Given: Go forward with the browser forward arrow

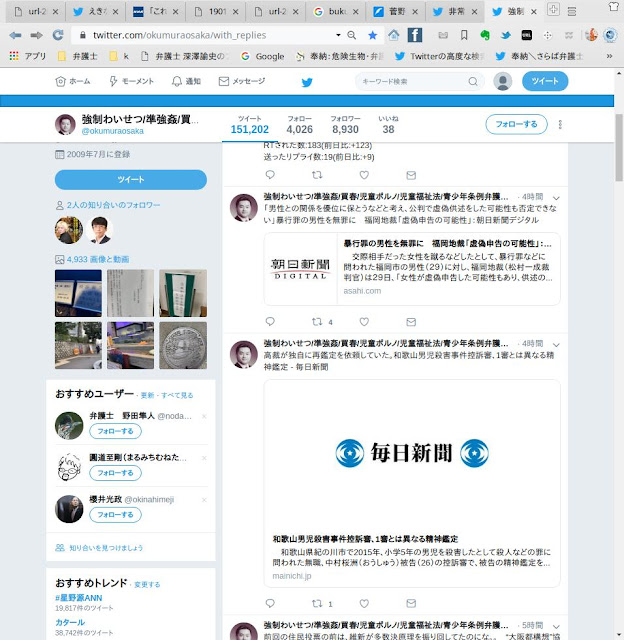Looking at the screenshot, I should point(36,36).
